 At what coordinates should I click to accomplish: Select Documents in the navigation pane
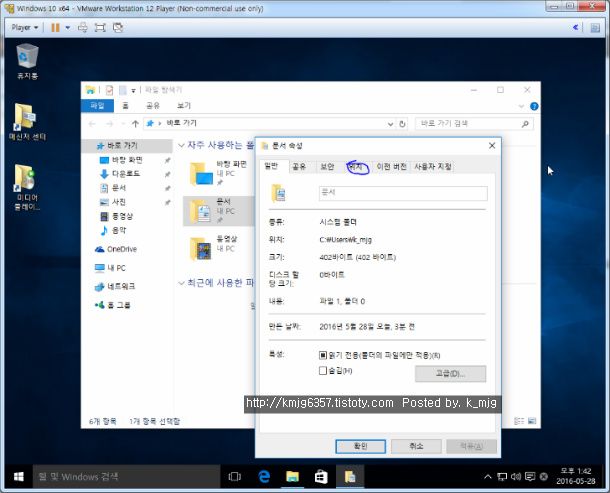(x=119, y=188)
